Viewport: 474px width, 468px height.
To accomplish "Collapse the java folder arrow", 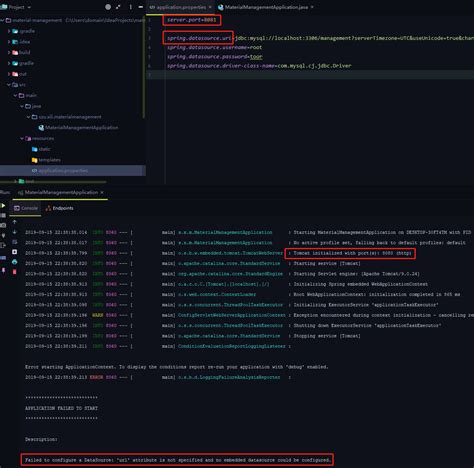I will (22, 106).
